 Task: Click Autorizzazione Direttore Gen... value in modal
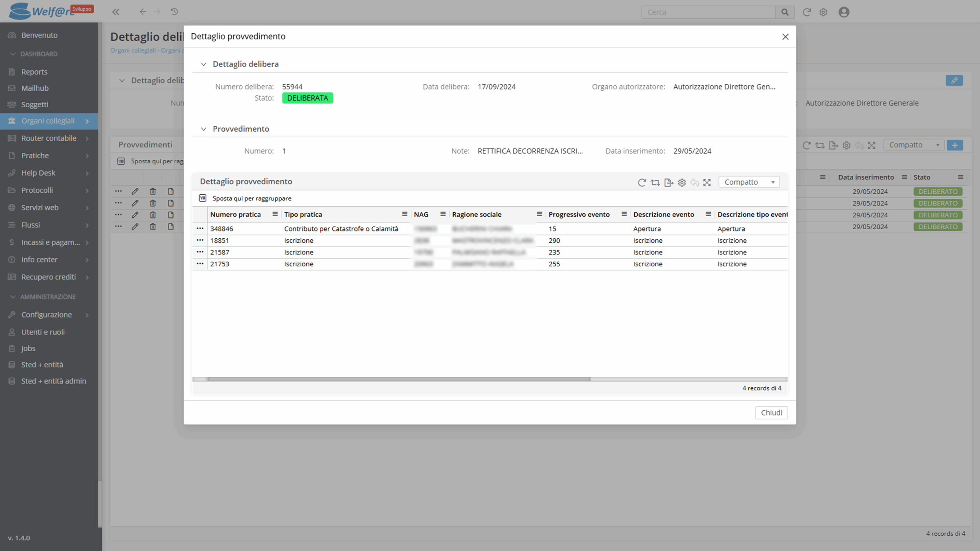pos(724,86)
